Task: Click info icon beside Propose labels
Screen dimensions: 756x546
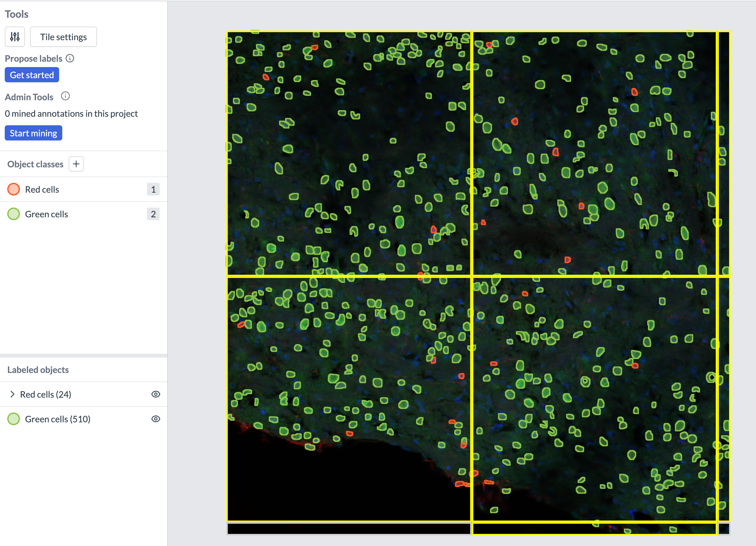Action: (x=70, y=59)
